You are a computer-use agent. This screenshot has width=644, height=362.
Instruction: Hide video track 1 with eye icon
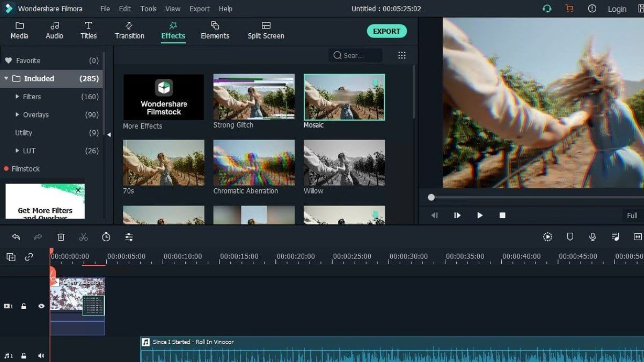coord(41,306)
